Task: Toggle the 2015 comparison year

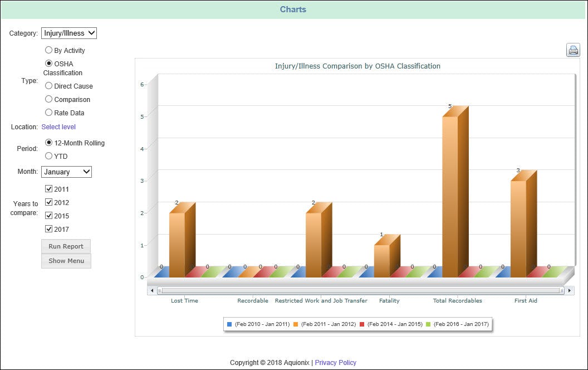Action: pos(48,215)
